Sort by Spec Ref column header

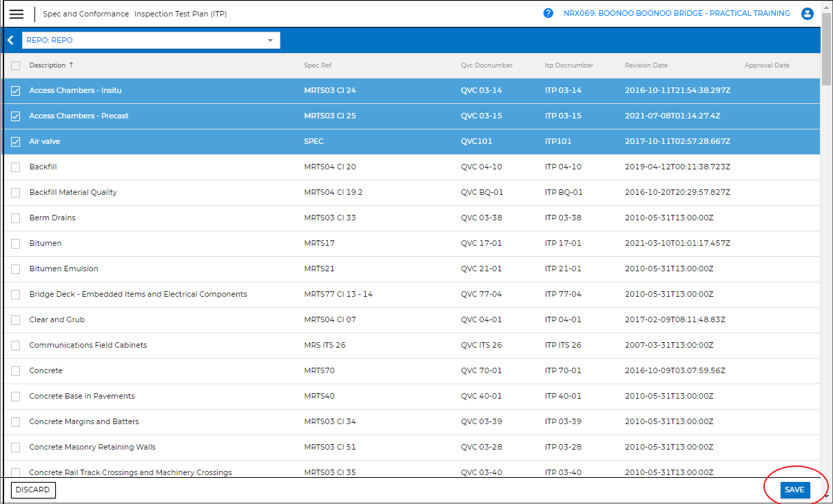(318, 65)
